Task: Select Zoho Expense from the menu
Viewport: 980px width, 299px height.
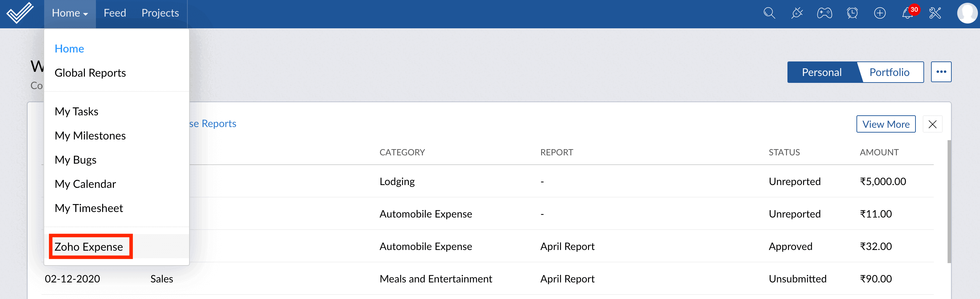Action: [89, 247]
